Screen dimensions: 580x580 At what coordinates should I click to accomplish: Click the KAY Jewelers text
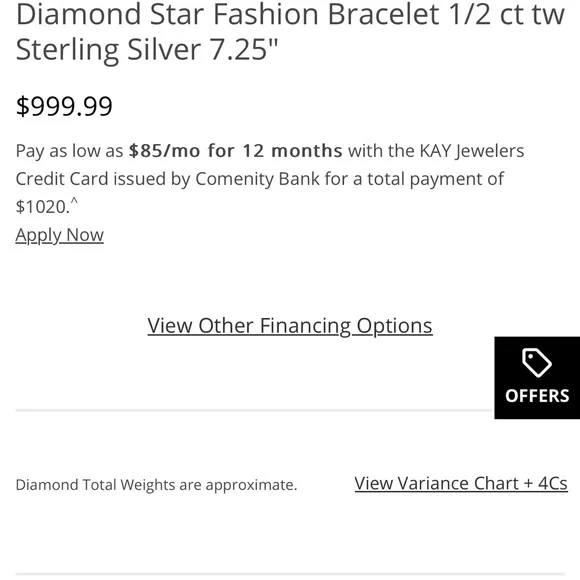point(472,151)
